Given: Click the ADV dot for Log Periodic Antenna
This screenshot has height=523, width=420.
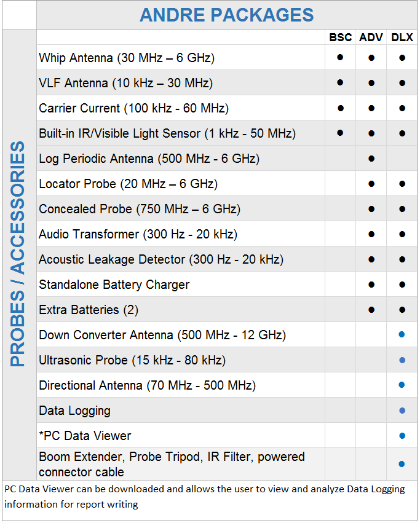Looking at the screenshot, I should (371, 159).
